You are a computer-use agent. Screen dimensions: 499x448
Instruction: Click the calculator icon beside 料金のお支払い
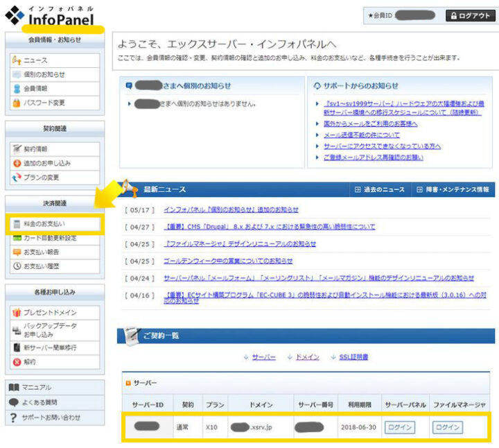tap(17, 224)
